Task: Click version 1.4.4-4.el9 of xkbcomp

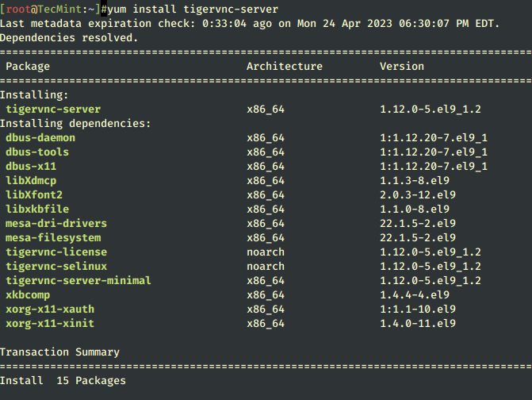Action: [415, 294]
